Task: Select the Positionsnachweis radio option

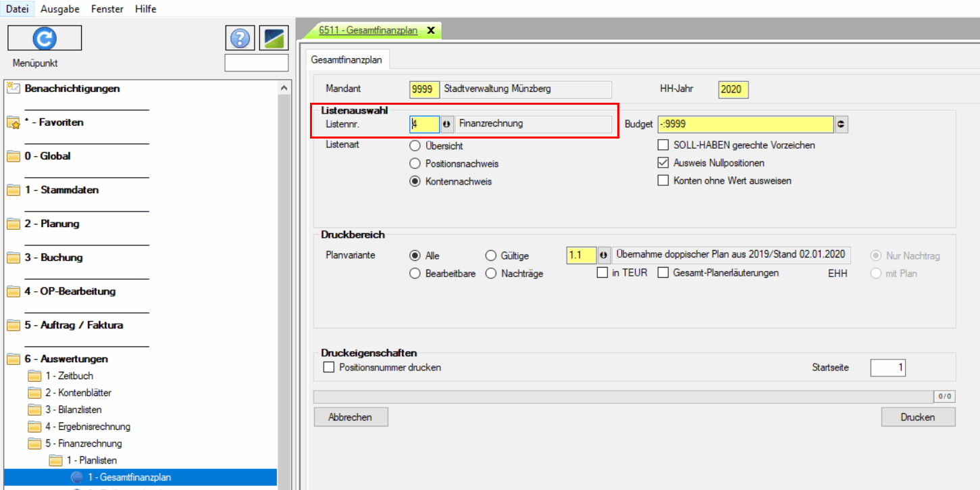Action: [415, 164]
